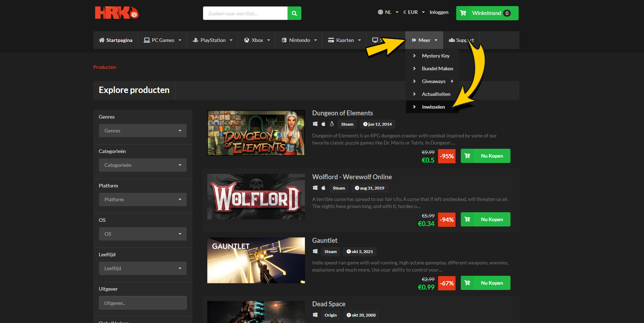Click the Apple icon under Wolflord
The height and width of the screenshot is (323, 644).
click(x=323, y=188)
